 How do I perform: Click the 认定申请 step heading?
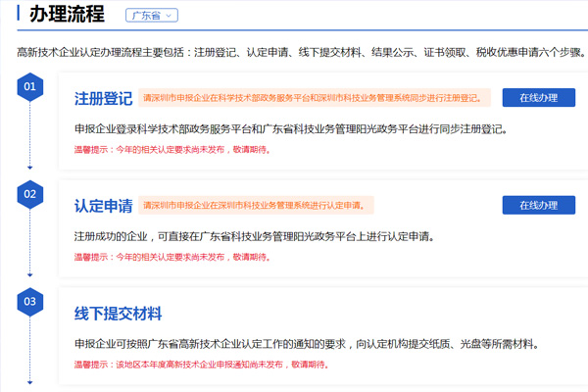click(103, 206)
